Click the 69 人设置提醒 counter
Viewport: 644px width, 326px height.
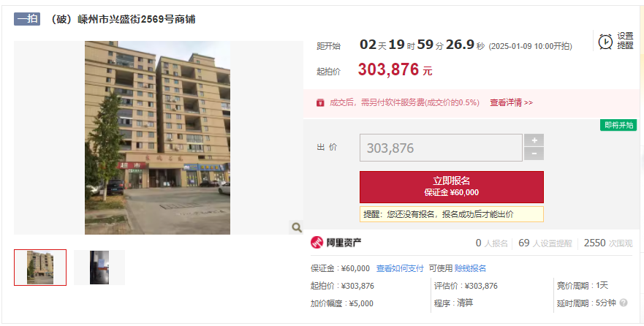coord(545,243)
